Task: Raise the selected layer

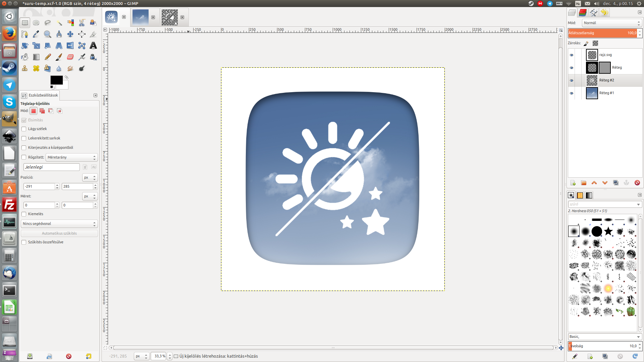Action: (x=594, y=183)
